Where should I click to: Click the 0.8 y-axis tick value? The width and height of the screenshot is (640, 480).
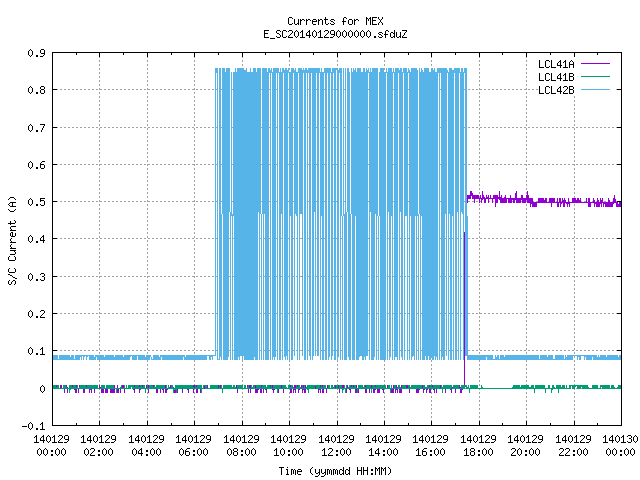37,90
